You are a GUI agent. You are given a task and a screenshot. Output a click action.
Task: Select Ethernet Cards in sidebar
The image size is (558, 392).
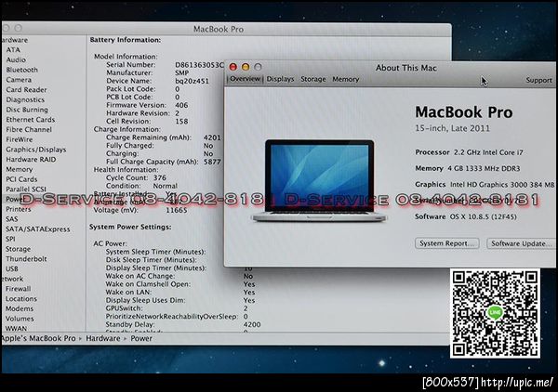click(31, 120)
